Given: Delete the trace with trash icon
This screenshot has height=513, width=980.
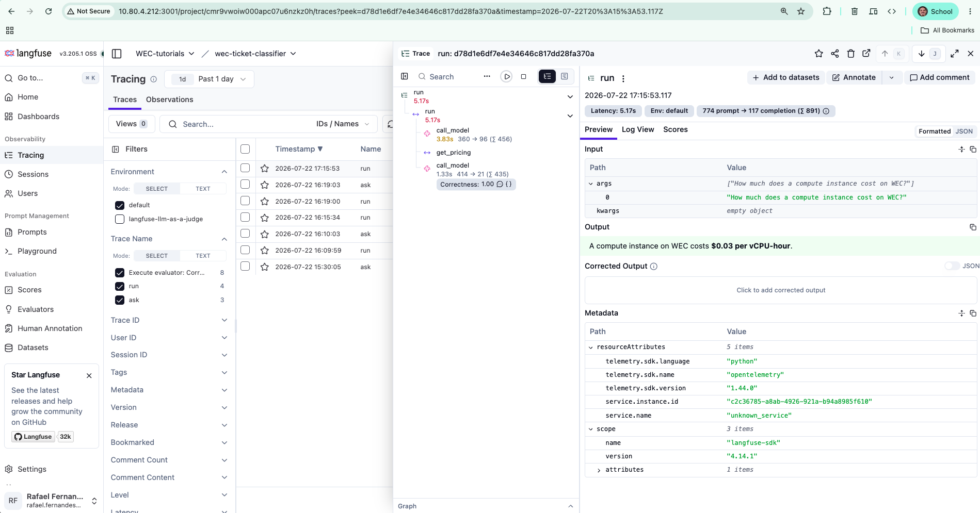Looking at the screenshot, I should tap(851, 54).
